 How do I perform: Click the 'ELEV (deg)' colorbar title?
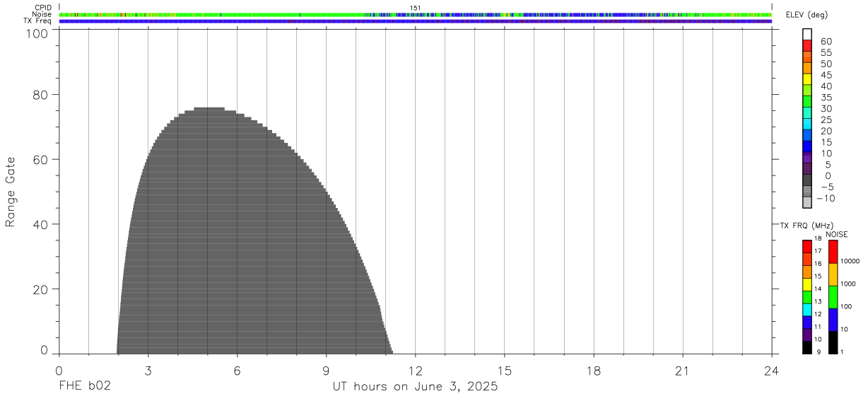(x=807, y=16)
